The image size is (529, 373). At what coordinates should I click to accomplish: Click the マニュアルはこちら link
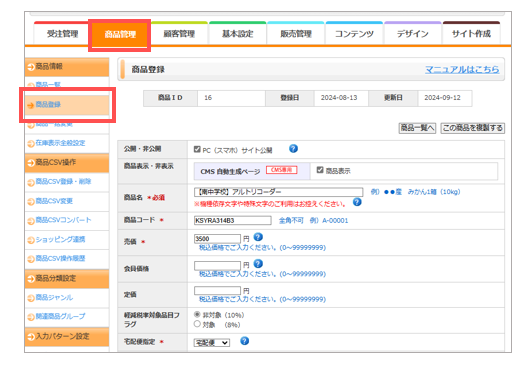(x=462, y=69)
